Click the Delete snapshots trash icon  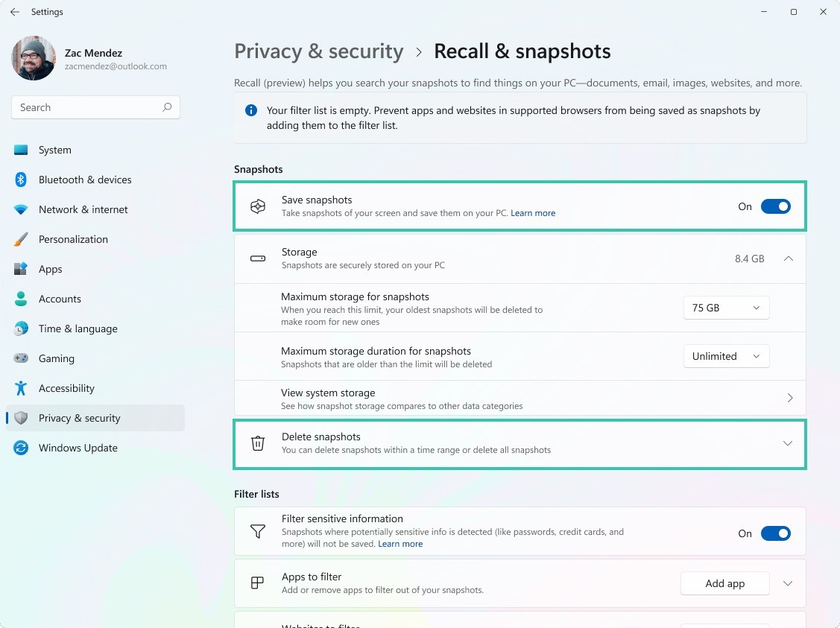coord(258,443)
